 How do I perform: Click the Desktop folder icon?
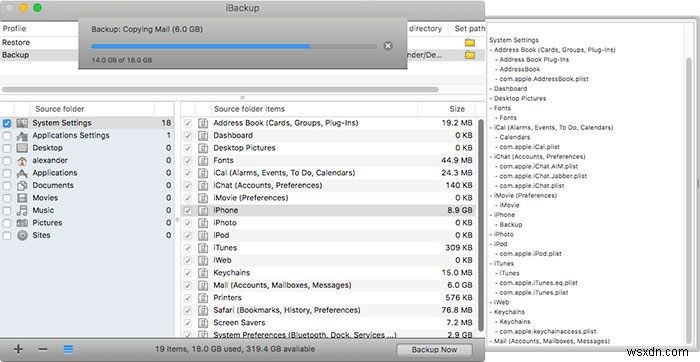tap(22, 148)
